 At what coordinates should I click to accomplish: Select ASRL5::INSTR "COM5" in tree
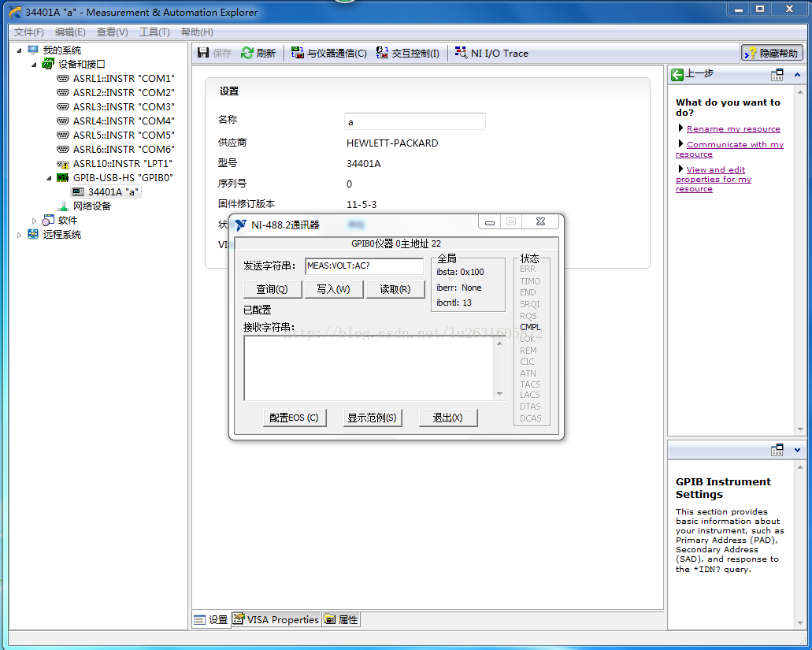click(124, 136)
